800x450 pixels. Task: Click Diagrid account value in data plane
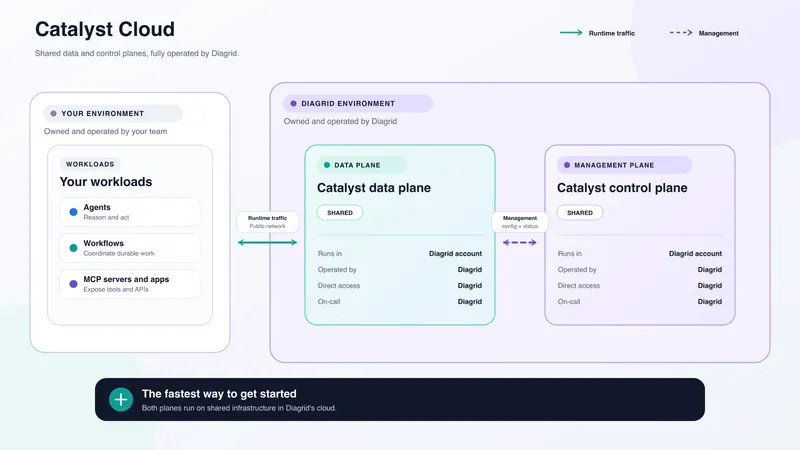[455, 253]
